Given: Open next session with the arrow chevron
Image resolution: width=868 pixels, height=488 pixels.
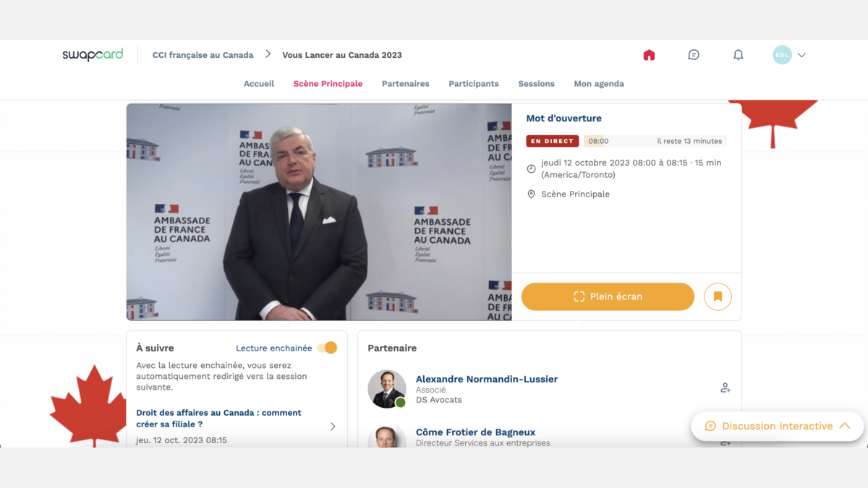Looking at the screenshot, I should (333, 427).
